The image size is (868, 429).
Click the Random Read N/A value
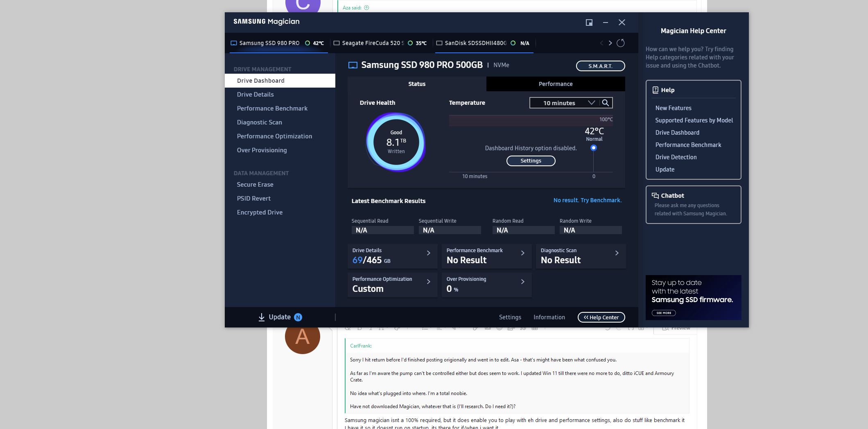pos(523,230)
